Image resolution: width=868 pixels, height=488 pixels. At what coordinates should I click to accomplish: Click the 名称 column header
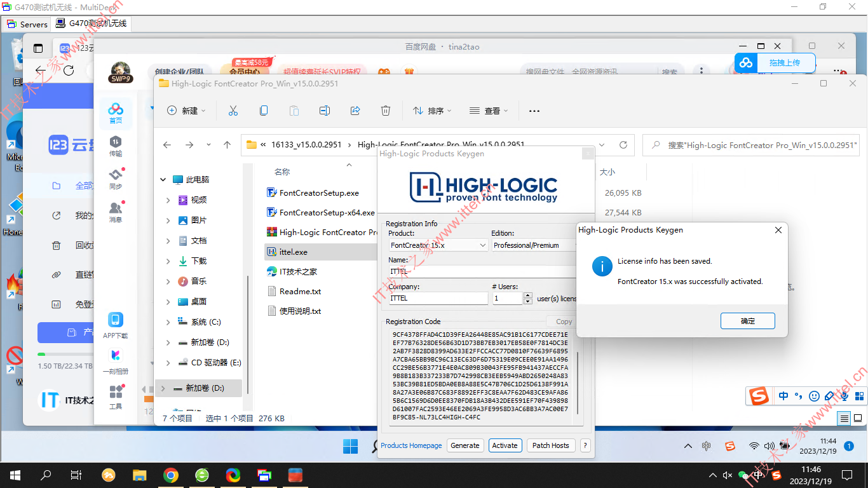282,172
